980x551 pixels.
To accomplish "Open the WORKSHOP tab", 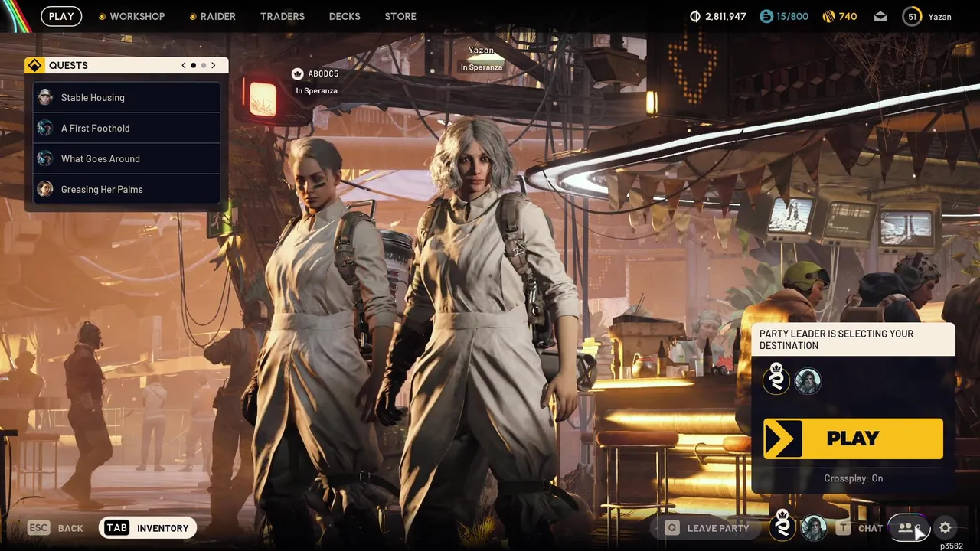I will click(x=131, y=16).
